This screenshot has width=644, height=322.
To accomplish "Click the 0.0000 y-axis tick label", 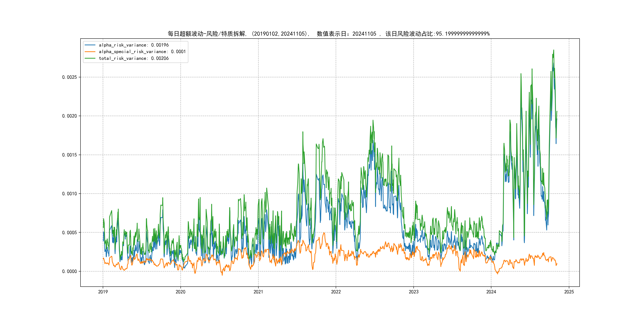I will click(x=70, y=272).
